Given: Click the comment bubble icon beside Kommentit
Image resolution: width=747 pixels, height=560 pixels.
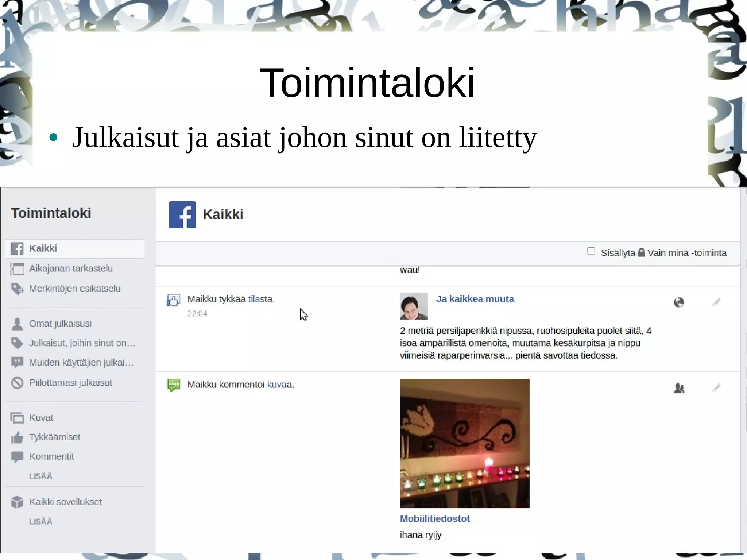Looking at the screenshot, I should 17,457.
